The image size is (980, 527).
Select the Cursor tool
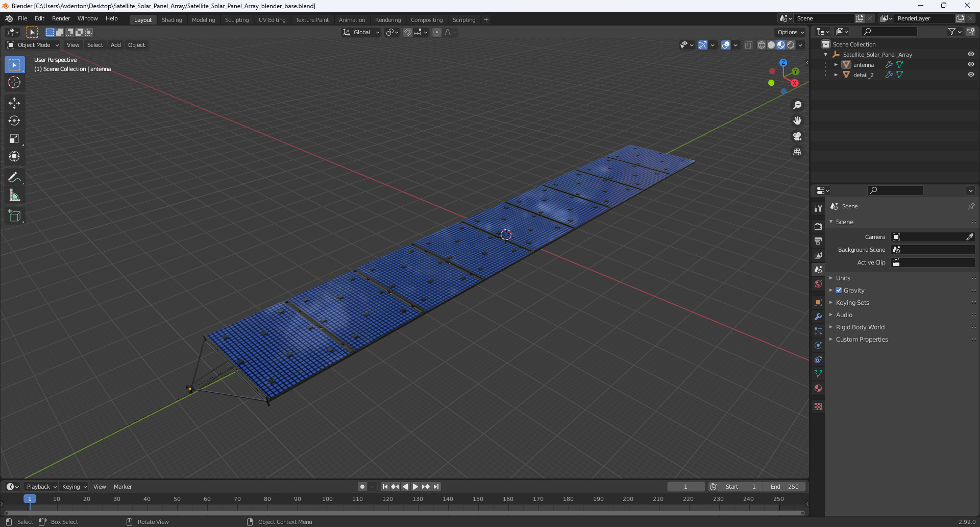coord(14,82)
